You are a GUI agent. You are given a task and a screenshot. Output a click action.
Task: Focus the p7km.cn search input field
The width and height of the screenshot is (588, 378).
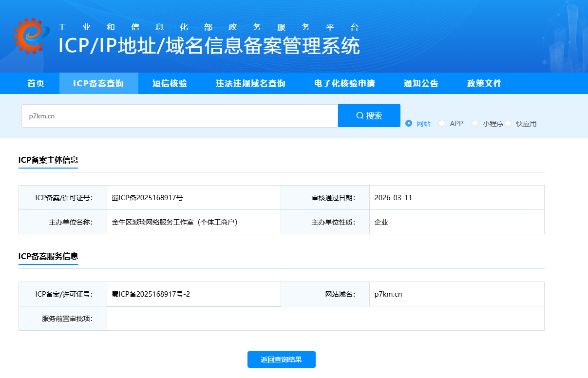(180, 116)
